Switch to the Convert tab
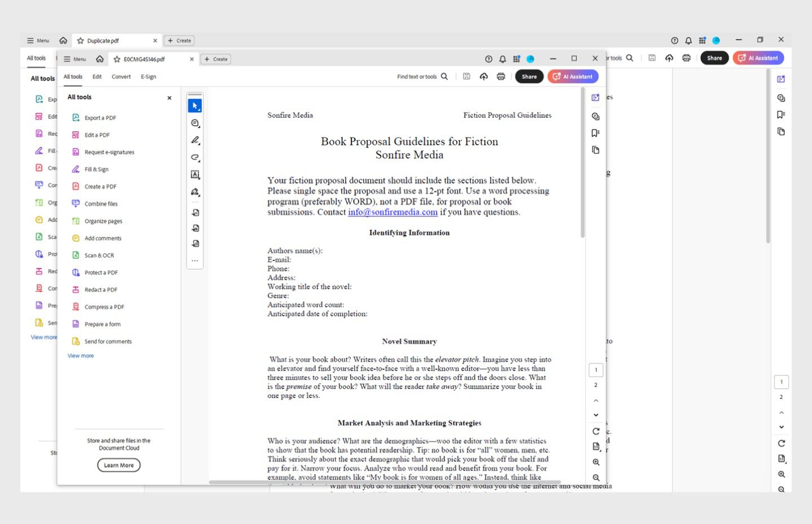812x524 pixels. 121,77
